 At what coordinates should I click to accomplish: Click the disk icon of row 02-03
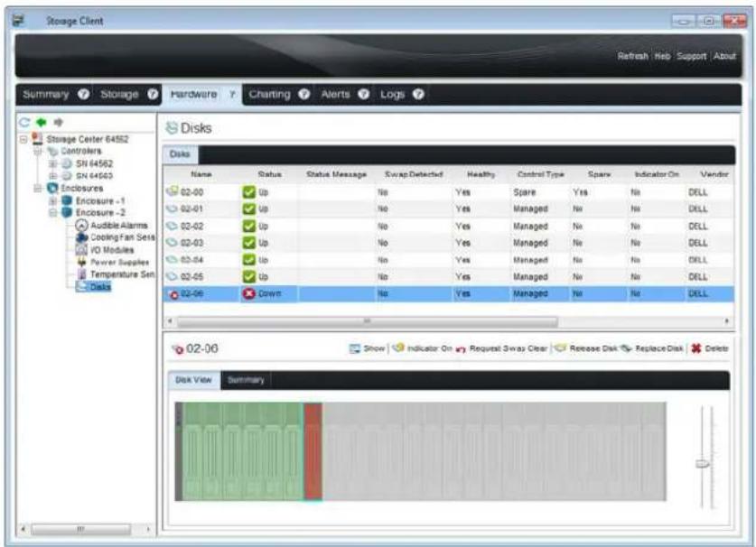point(173,243)
